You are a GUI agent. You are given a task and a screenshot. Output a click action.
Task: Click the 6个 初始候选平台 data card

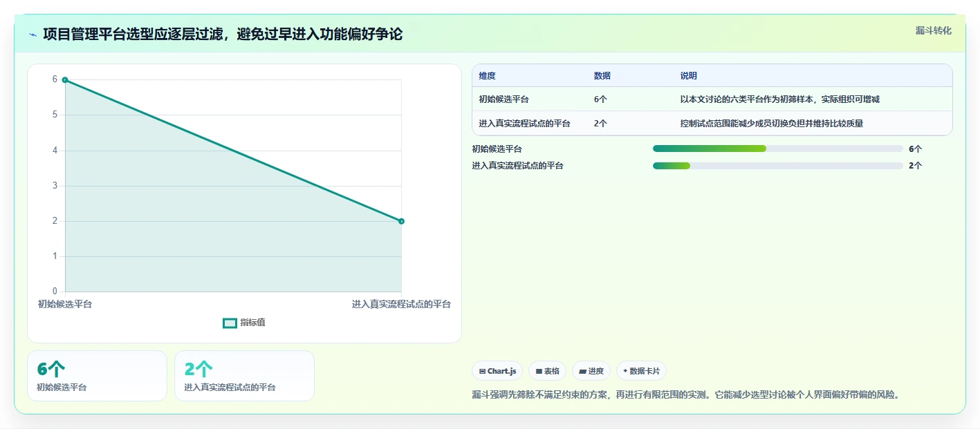[x=98, y=376]
